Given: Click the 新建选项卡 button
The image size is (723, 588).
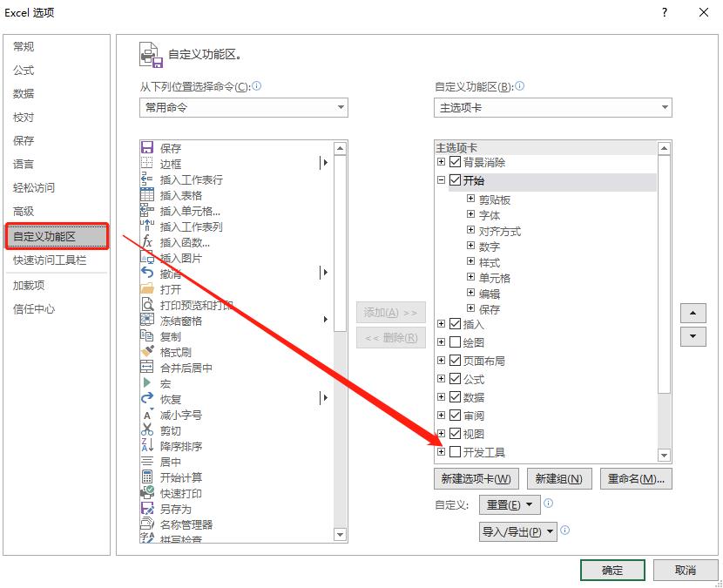Looking at the screenshot, I should coord(476,478).
